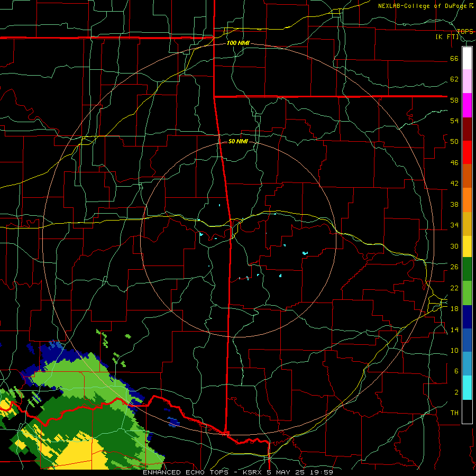Click the "TOPS" legend title
Viewport: 476px width, 476px height.
465,31
